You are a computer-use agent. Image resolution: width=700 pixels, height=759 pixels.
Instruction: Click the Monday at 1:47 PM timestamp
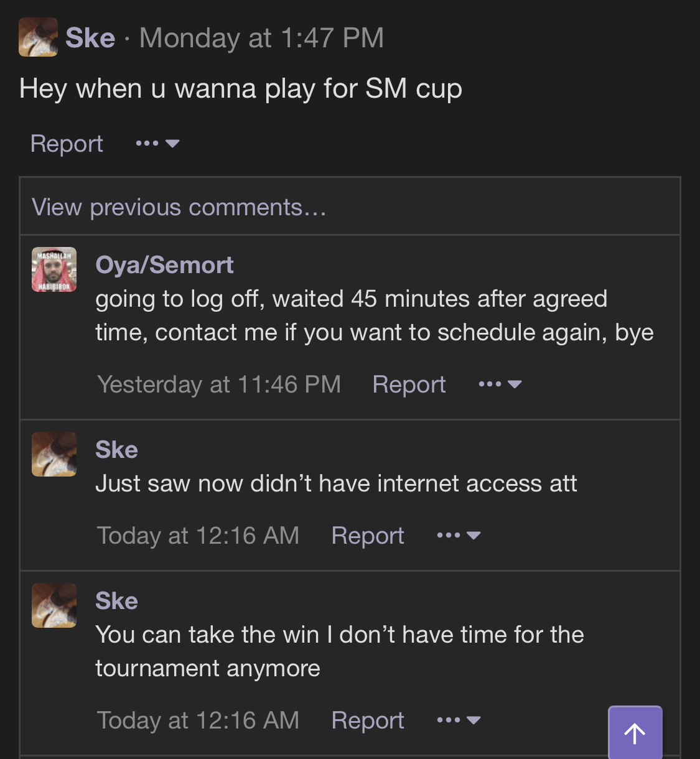(x=261, y=38)
